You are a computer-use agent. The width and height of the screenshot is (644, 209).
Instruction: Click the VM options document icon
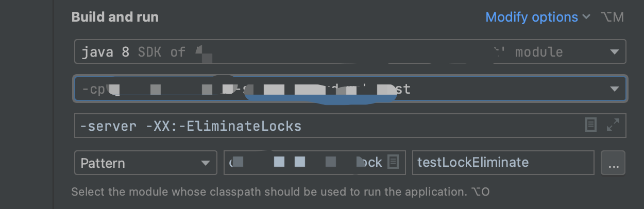[591, 125]
